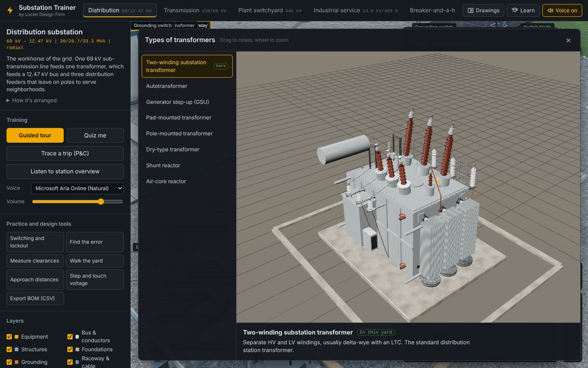Open the Voice selection dropdown
Screen dimensions: 588x368
[77, 188]
